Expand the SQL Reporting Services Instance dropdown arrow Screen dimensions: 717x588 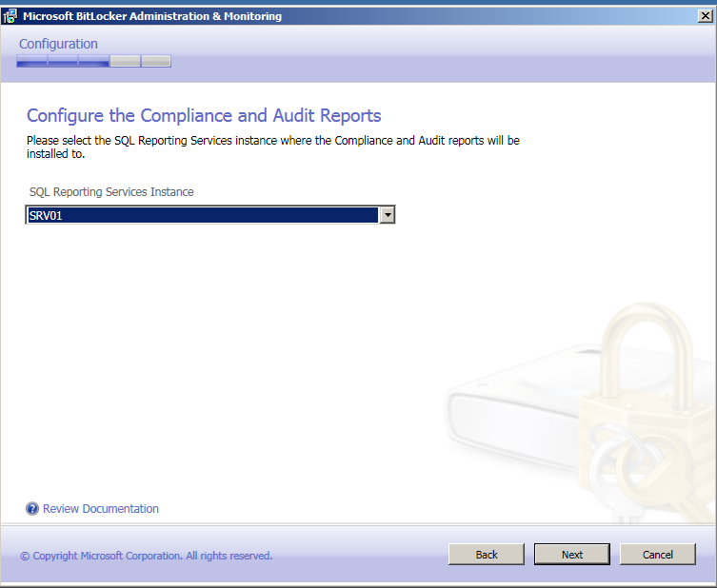click(x=388, y=215)
